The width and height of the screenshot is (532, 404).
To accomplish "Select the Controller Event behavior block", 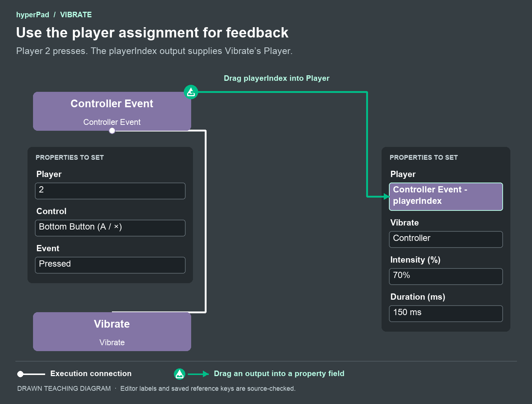I will click(112, 111).
